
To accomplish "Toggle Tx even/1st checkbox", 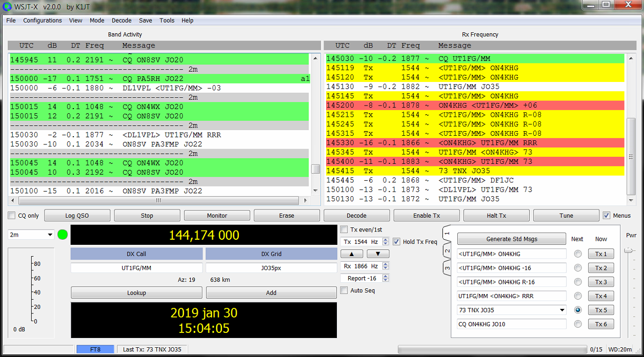I will click(345, 229).
